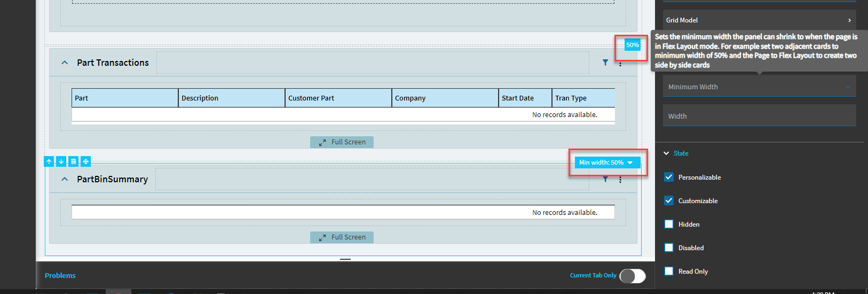
Task: Open overflow menu in PartBinSummary header
Action: coord(620,180)
